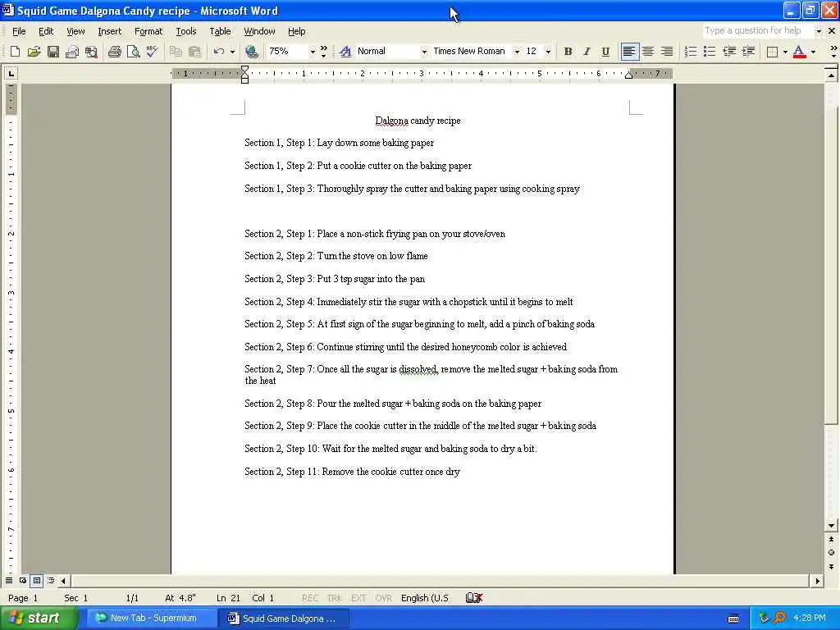The image size is (840, 630).
Task: Click the Print toolbar icon
Action: [x=114, y=52]
